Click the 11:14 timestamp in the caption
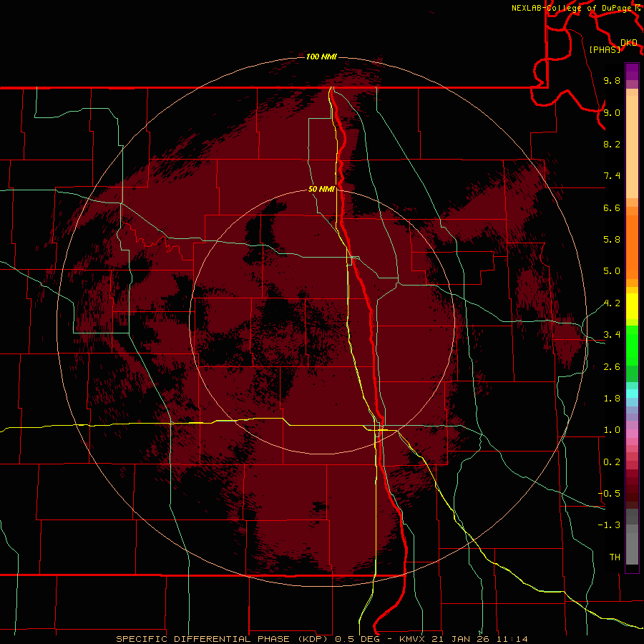Viewport: 644px width, 644px height. coord(512,639)
